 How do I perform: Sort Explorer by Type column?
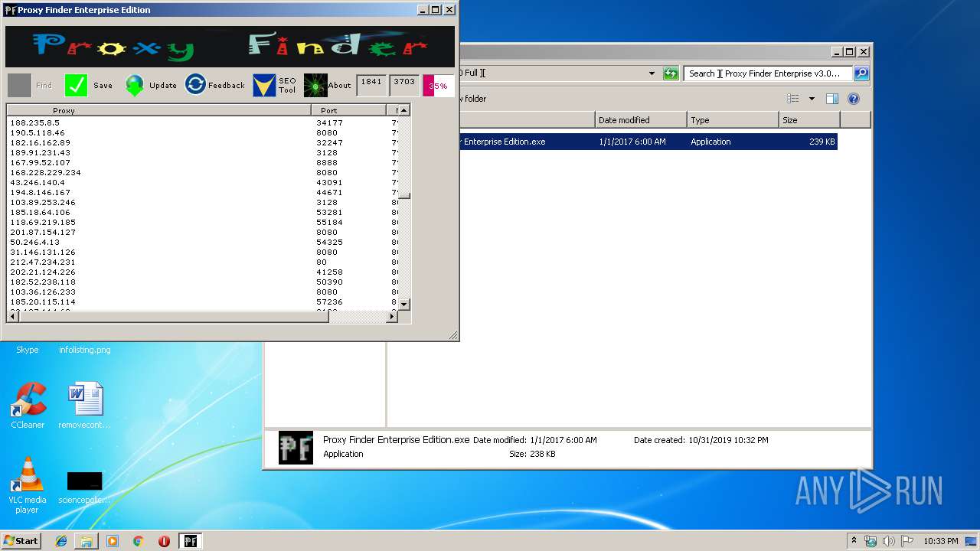(x=733, y=120)
